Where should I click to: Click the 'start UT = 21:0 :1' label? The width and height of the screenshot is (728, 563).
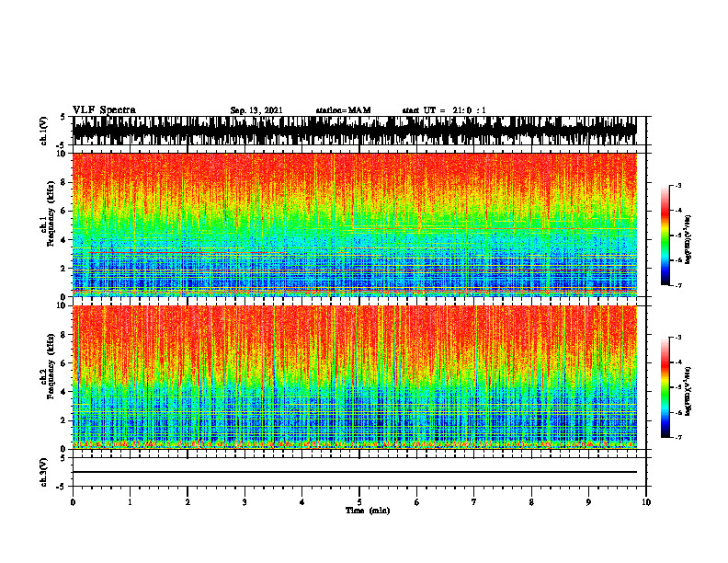click(x=444, y=110)
